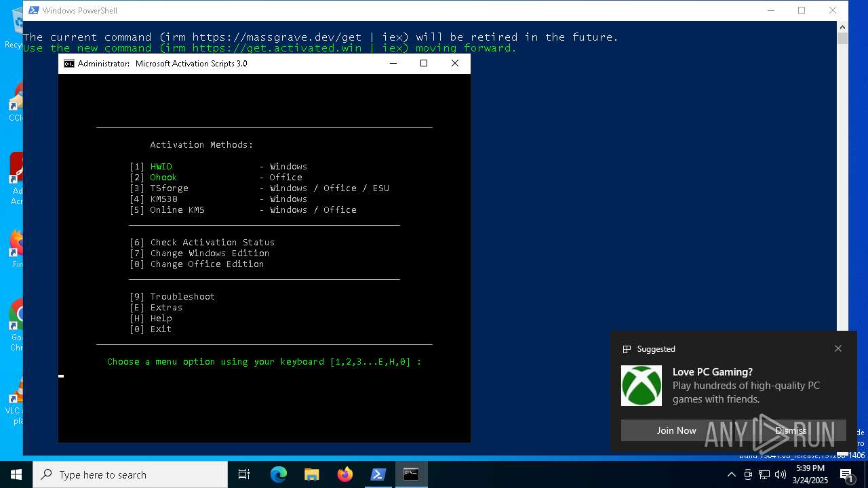The height and width of the screenshot is (488, 868).
Task: Open the Windows Start menu
Action: [16, 474]
